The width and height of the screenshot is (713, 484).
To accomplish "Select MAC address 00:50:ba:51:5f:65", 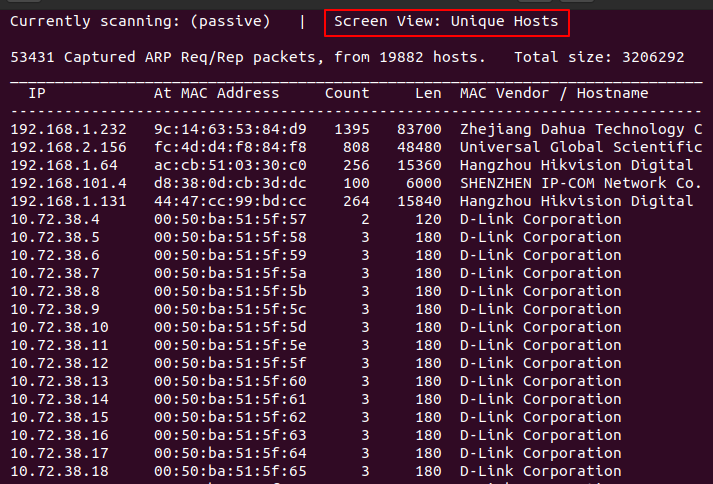I will tap(230, 471).
